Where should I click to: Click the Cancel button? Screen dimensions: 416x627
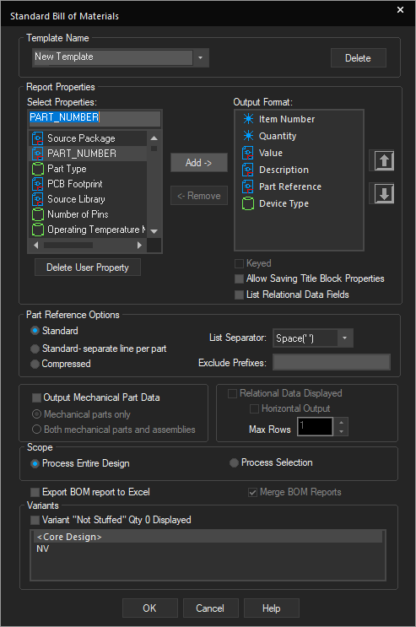210,608
